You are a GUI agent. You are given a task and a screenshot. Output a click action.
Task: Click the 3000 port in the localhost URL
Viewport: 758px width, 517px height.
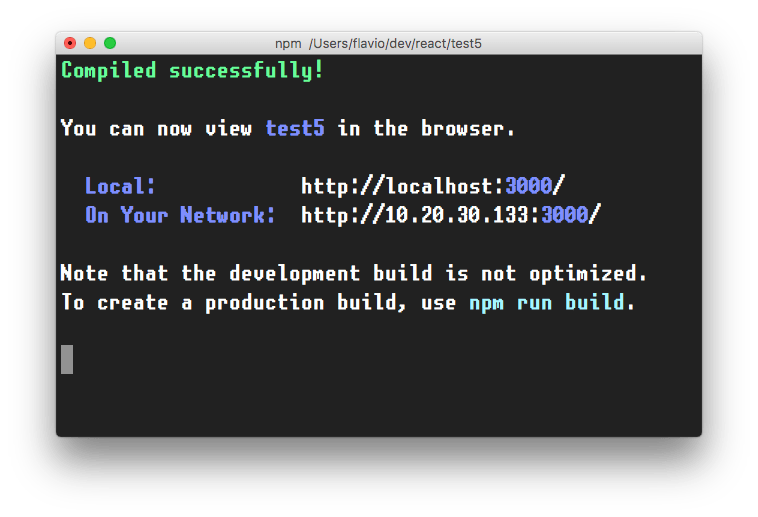pyautogui.click(x=528, y=187)
